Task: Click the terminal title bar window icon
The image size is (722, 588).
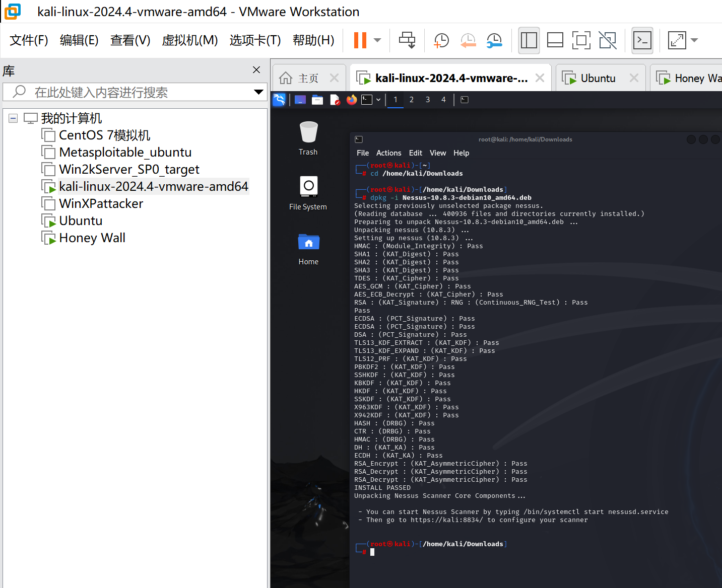Action: [x=359, y=139]
